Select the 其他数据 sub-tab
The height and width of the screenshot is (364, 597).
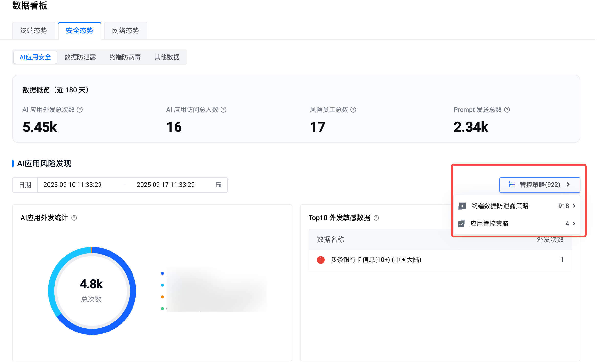167,57
